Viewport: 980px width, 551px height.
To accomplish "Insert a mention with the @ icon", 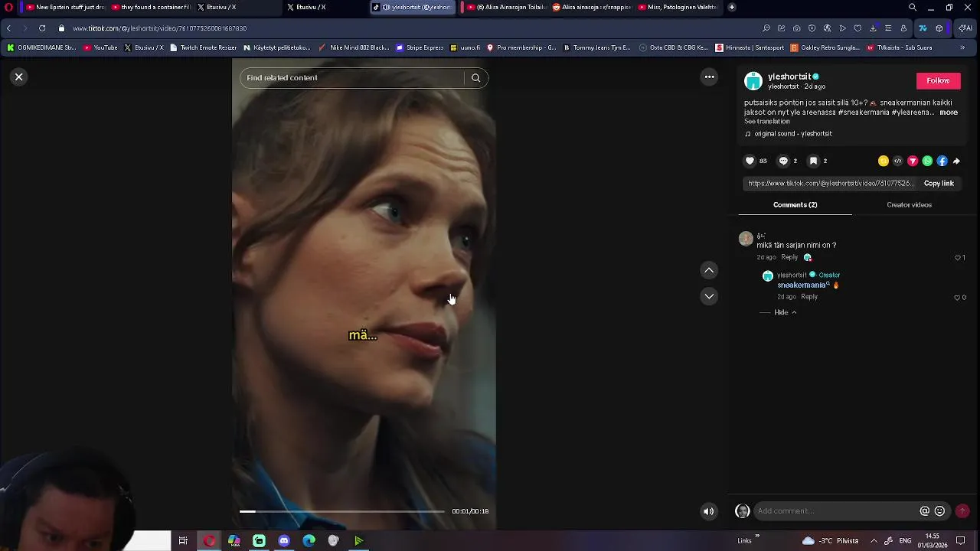I will [925, 511].
